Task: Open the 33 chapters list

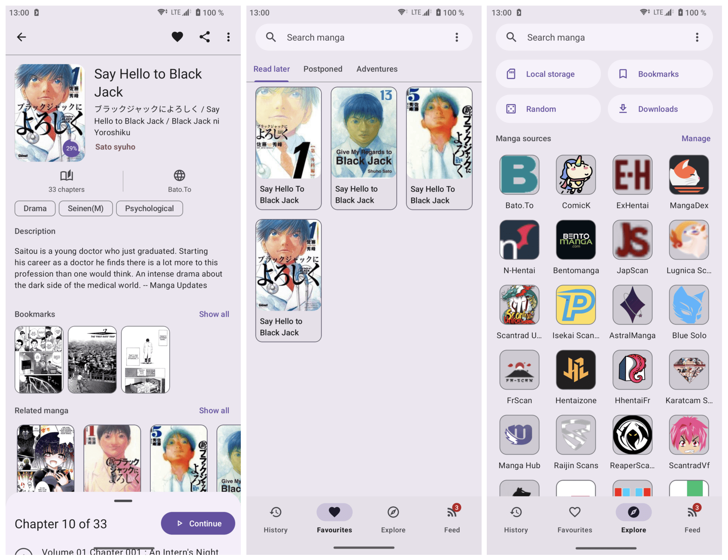Action: click(x=67, y=181)
